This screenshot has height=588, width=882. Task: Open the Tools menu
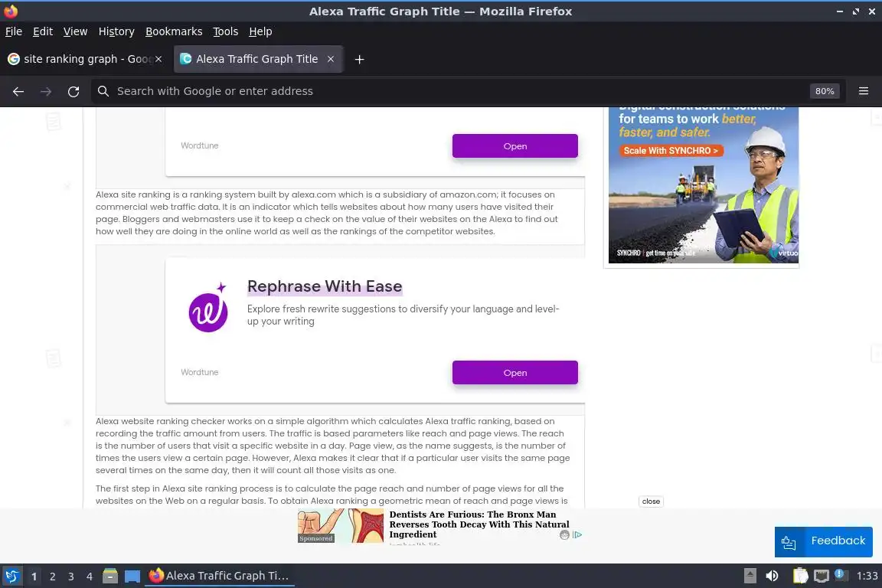pyautogui.click(x=226, y=31)
